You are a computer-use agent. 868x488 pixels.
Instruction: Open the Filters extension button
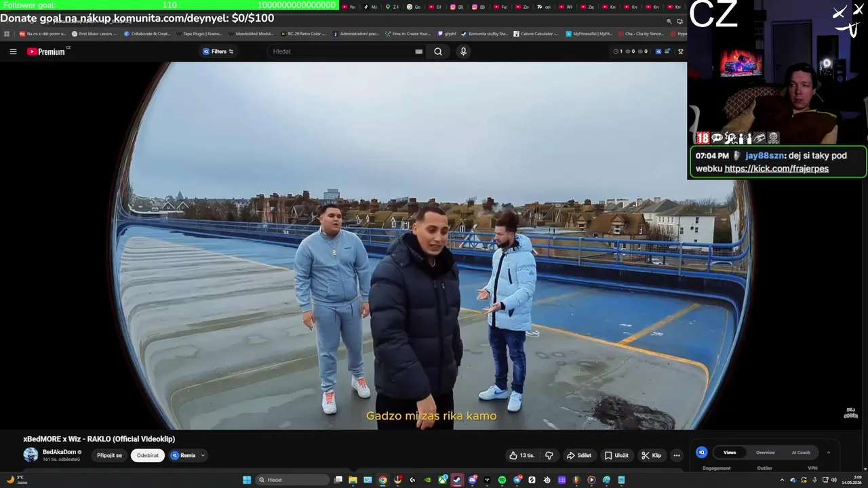(218, 52)
